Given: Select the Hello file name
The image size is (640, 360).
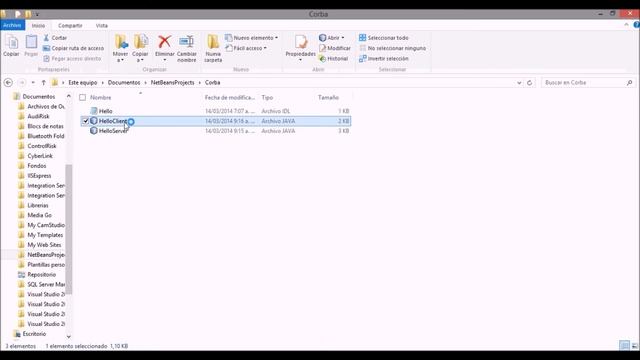Looking at the screenshot, I should point(105,111).
